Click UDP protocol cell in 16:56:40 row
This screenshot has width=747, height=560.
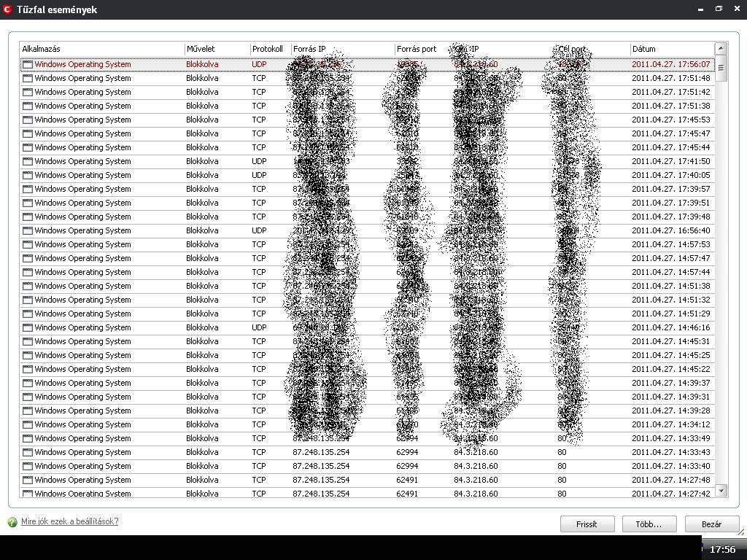(x=259, y=230)
